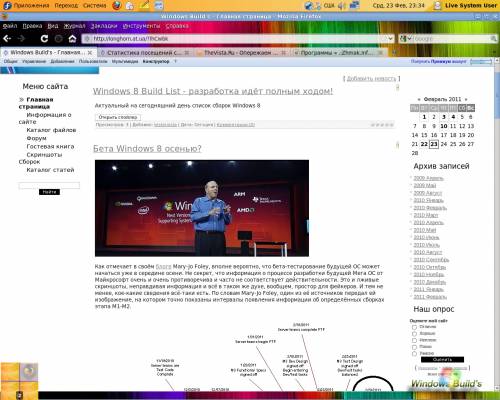Close the Статистика посещений tab
The height and width of the screenshot is (400, 500).
(x=187, y=53)
